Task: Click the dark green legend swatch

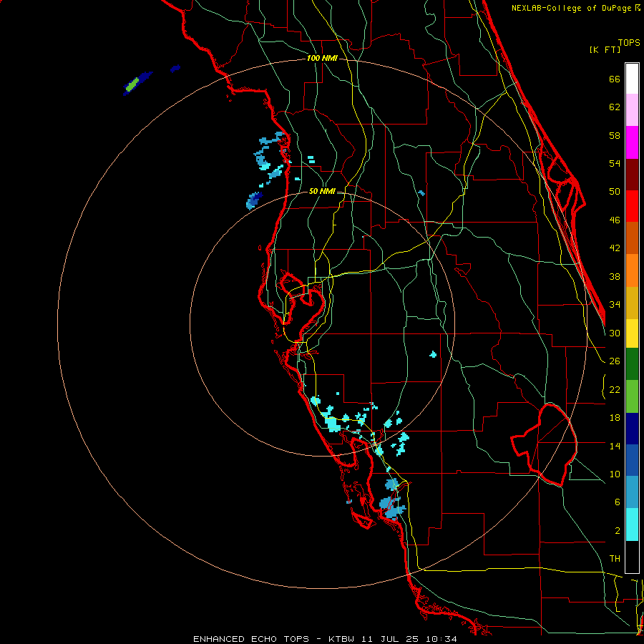Action: [632, 364]
